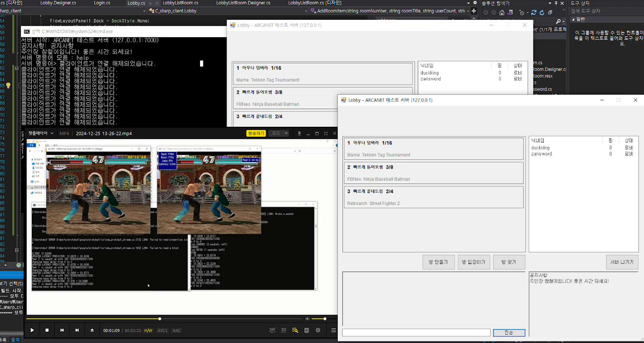644x343 pixels.
Task: Switch to the Lobby.Designer.cs tab
Action: pyautogui.click(x=58, y=3)
